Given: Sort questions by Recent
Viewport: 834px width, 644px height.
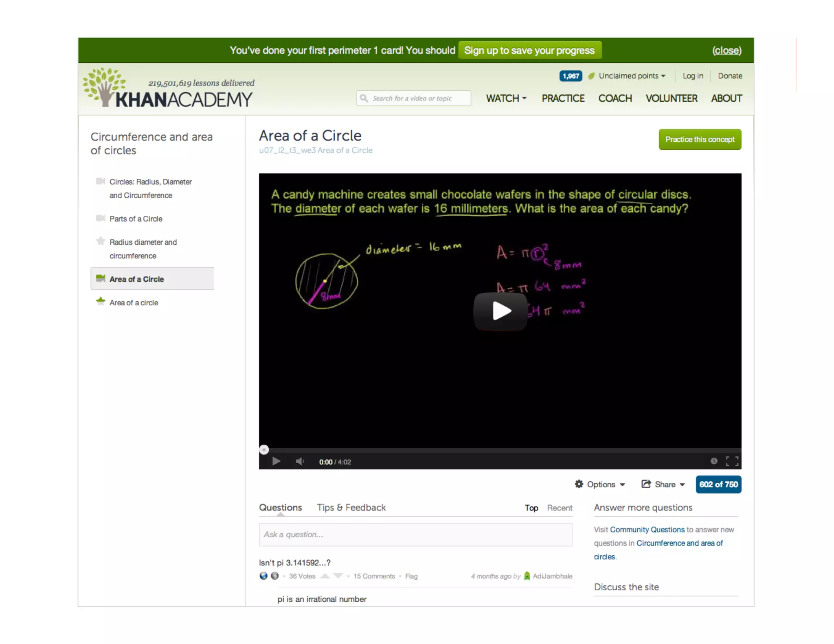Looking at the screenshot, I should pos(559,508).
